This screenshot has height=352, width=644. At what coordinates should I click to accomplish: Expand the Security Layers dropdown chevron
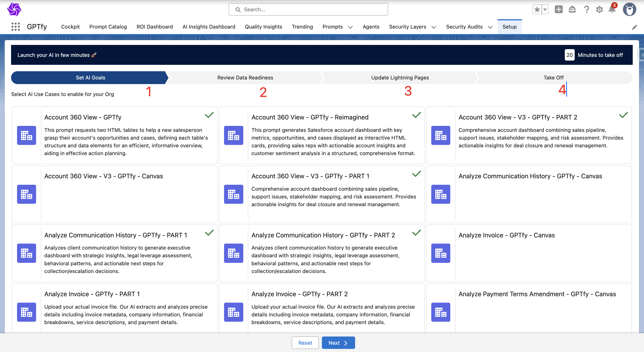434,27
